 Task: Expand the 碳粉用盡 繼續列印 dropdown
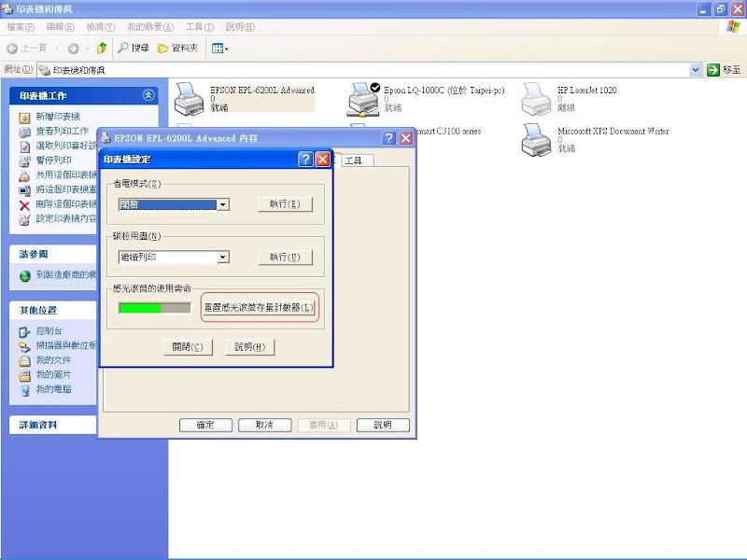[223, 258]
